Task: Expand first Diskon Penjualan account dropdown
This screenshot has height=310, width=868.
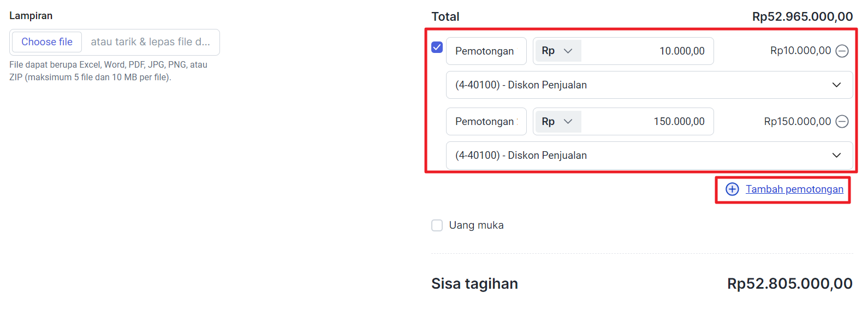Action: [649, 85]
